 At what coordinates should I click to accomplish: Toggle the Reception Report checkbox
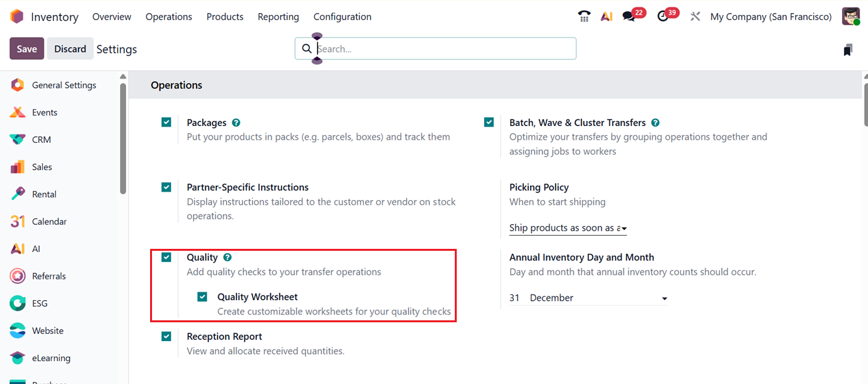167,337
